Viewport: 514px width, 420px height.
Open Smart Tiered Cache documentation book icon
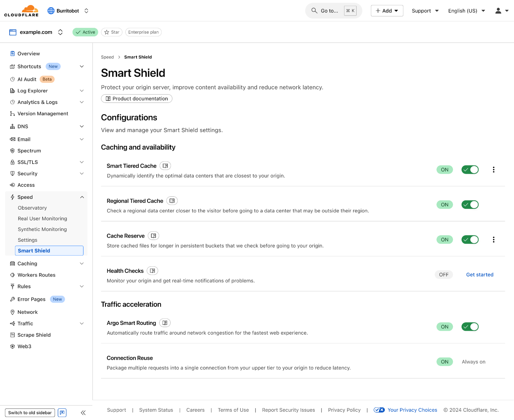165,166
